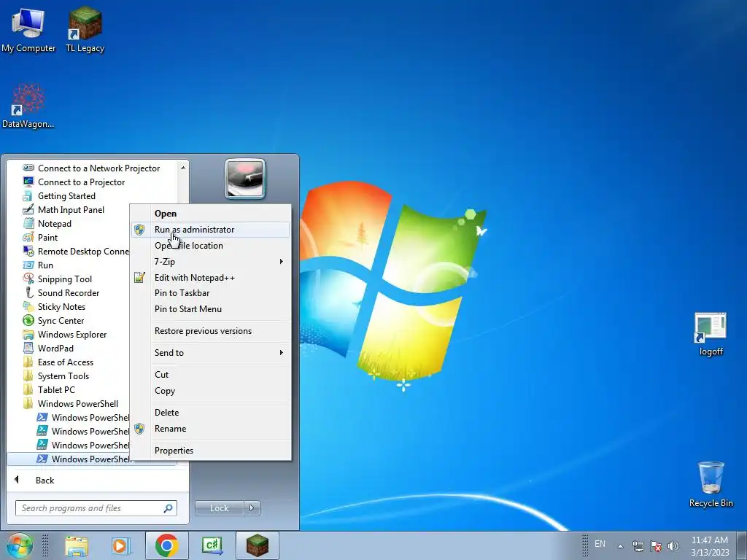
Task: Choose Run as administrator
Action: tap(210, 230)
